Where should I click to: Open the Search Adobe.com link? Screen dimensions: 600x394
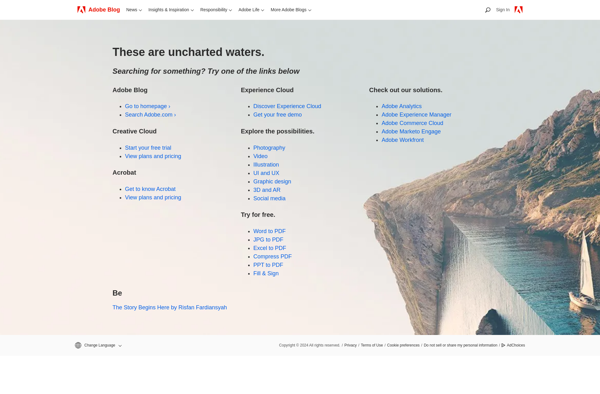(x=150, y=115)
